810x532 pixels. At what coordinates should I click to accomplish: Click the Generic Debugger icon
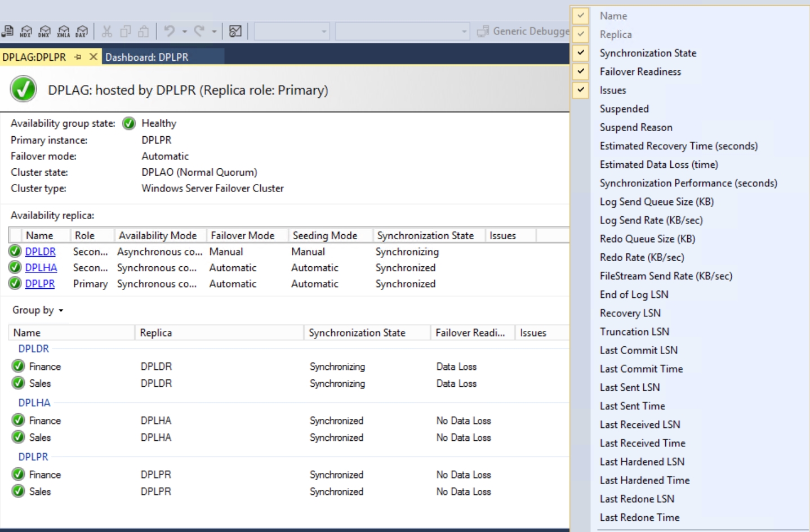point(483,32)
